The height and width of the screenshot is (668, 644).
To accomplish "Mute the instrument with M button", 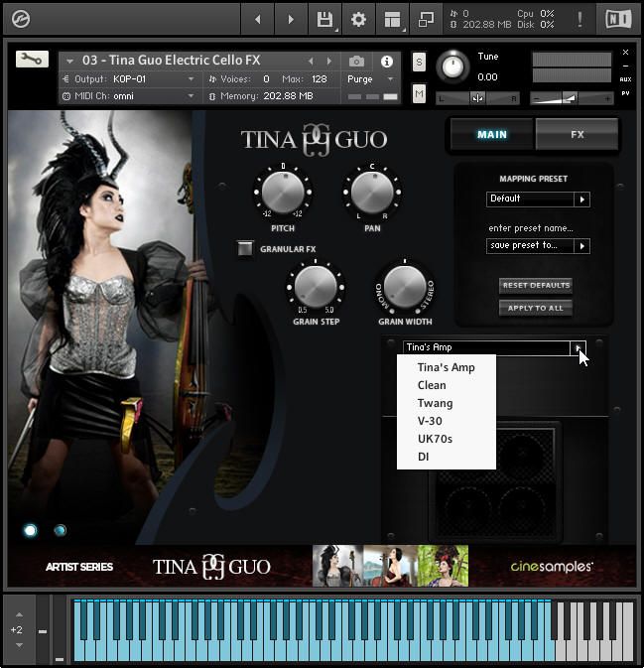I will pos(419,93).
